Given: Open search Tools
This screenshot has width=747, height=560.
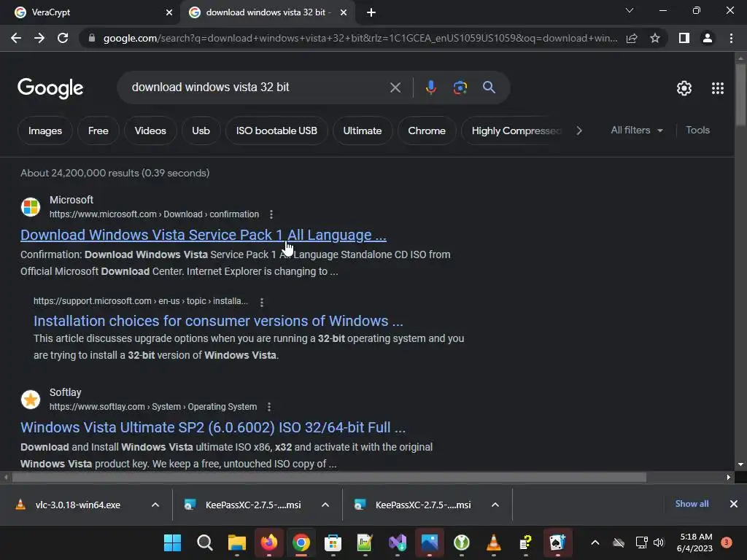Looking at the screenshot, I should pos(697,130).
